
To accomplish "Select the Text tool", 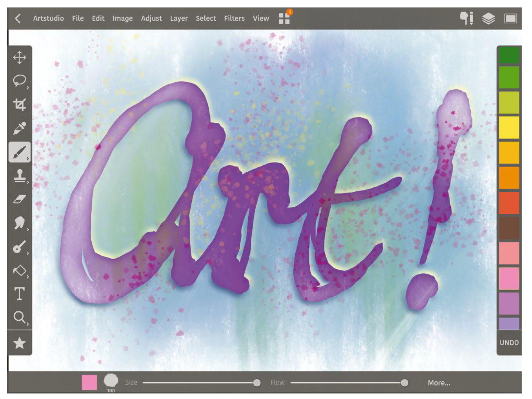I will click(20, 294).
